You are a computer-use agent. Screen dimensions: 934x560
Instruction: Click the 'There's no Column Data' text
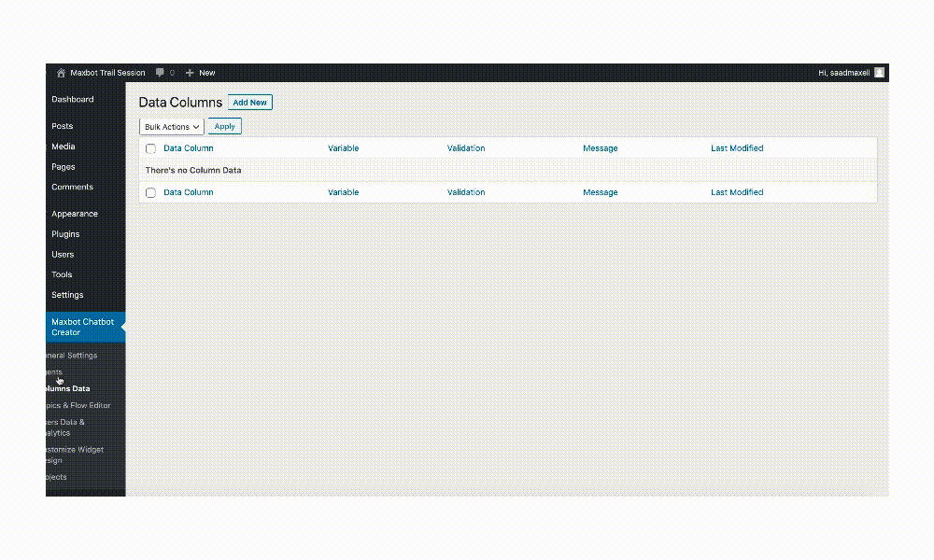click(x=193, y=170)
